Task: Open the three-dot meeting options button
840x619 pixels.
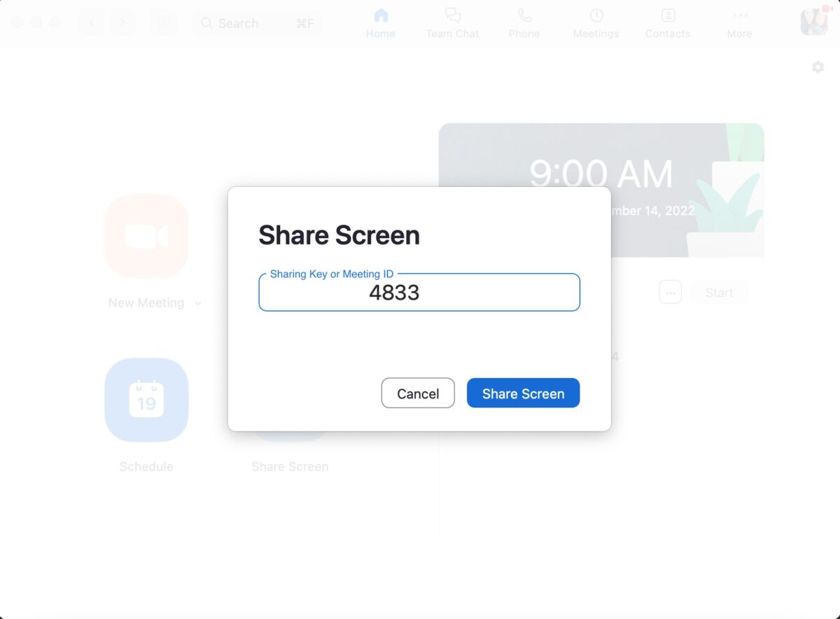Action: coord(670,293)
